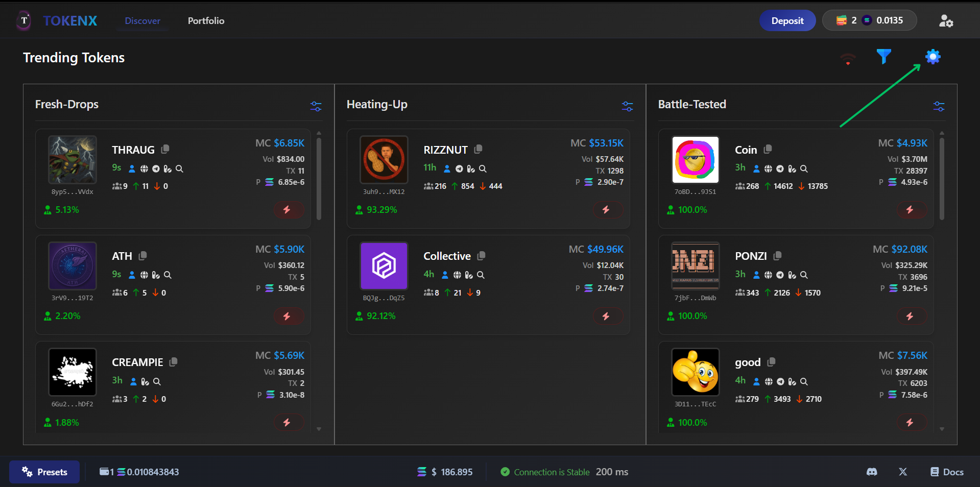This screenshot has height=487, width=980.
Task: Open Discord from the status bar
Action: click(x=872, y=472)
